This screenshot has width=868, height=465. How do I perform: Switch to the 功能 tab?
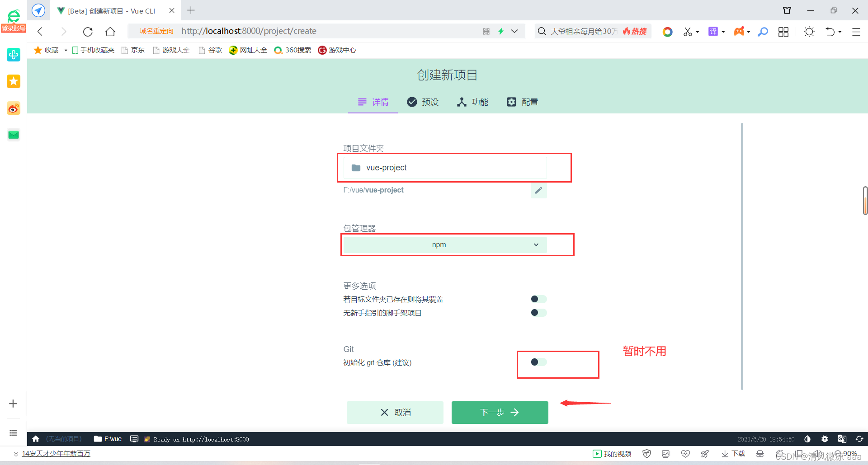point(472,102)
